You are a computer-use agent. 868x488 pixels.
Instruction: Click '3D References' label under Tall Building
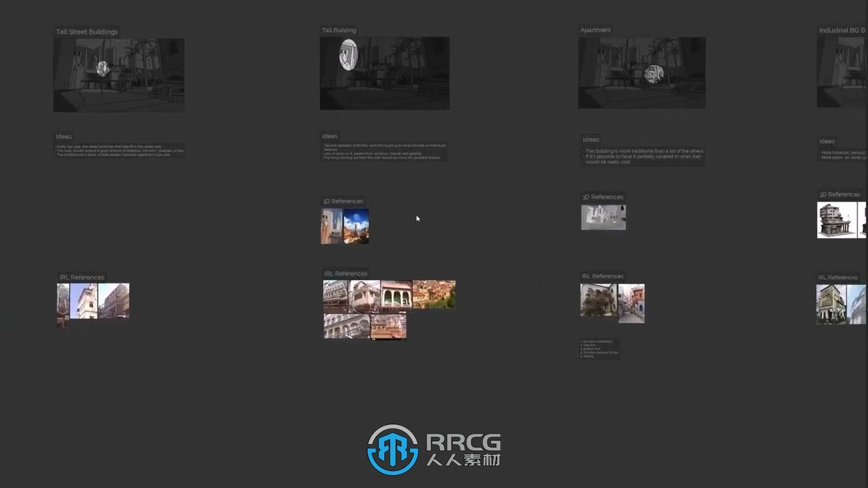tap(343, 201)
